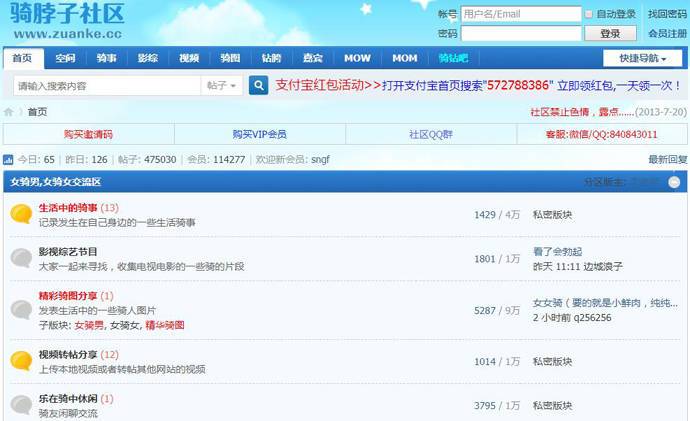This screenshot has height=421, width=690.
Task: Click the home icon in the breadcrumb
Action: pos(9,112)
